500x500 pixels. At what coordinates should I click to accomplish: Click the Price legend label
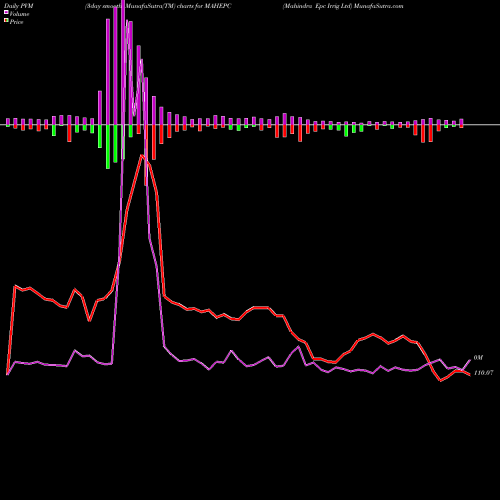pos(16,22)
